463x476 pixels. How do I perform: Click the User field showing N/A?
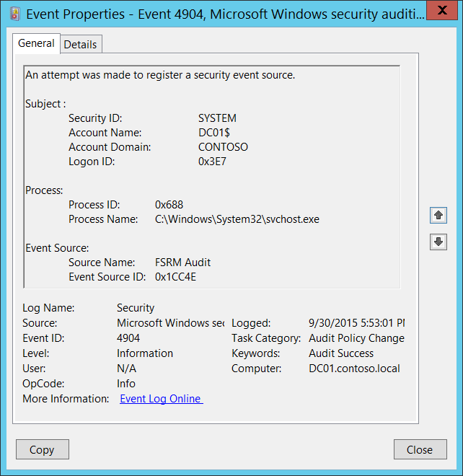pyautogui.click(x=126, y=369)
